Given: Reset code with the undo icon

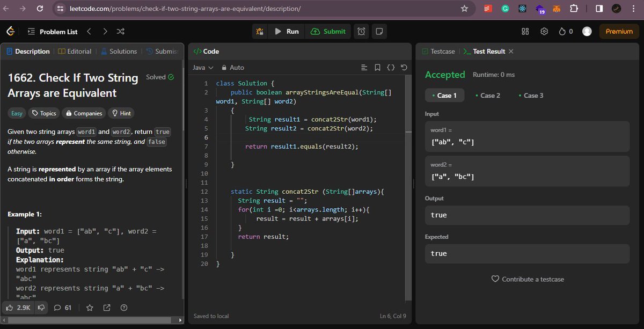Looking at the screenshot, I should click(404, 68).
